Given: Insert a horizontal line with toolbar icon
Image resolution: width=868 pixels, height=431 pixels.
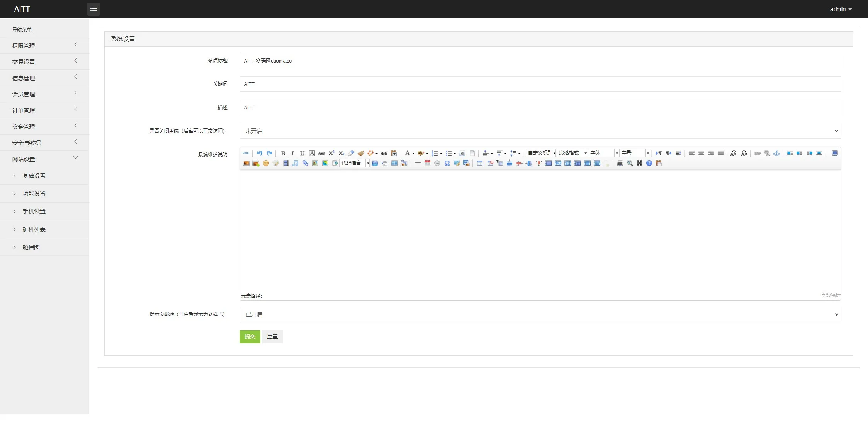Looking at the screenshot, I should (418, 163).
